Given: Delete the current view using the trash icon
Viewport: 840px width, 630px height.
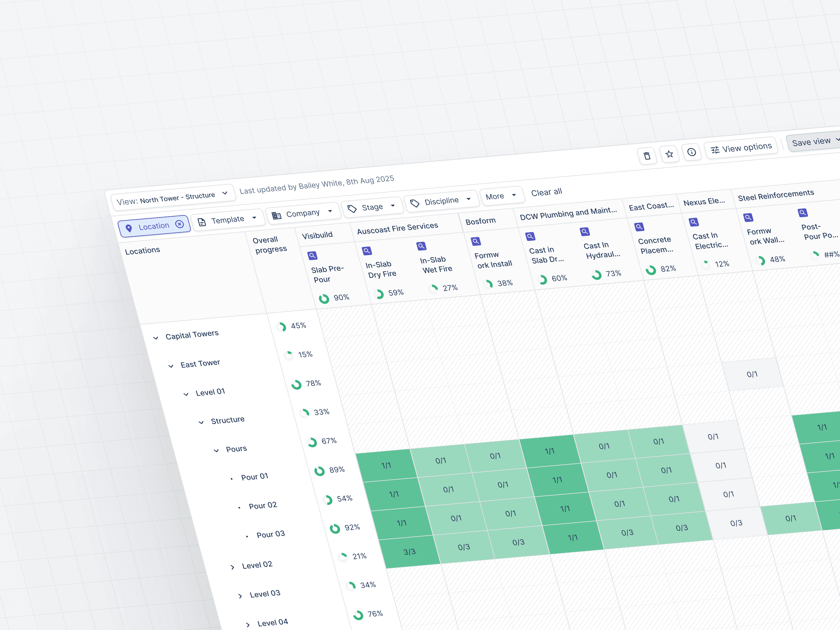Looking at the screenshot, I should point(648,156).
